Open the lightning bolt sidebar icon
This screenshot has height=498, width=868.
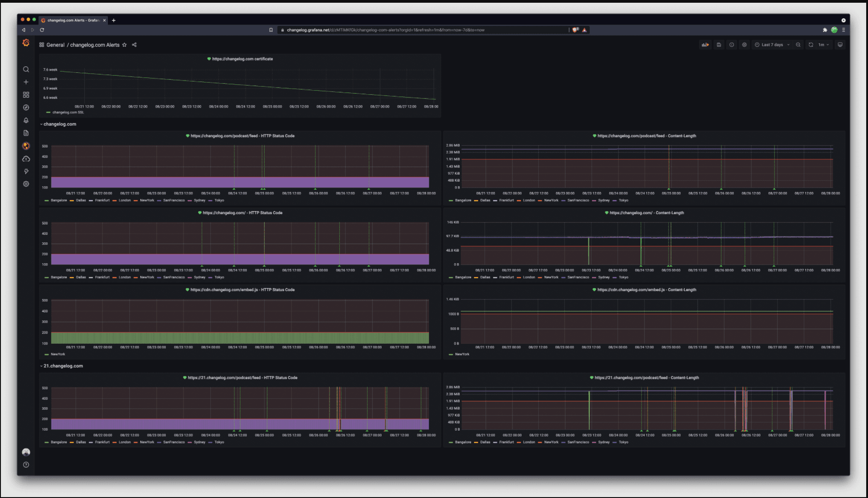click(26, 171)
